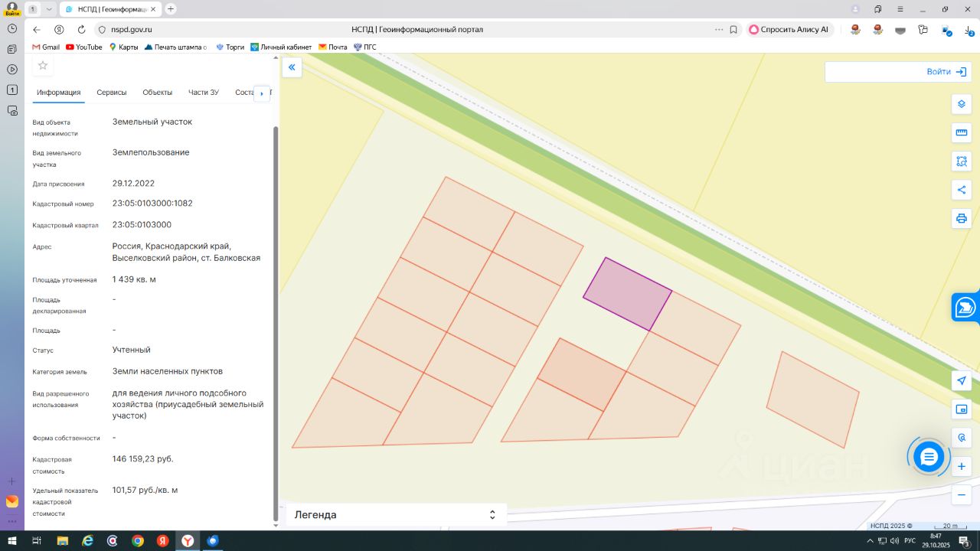
Task: Click Спросить Алису AI button
Action: pos(789,30)
